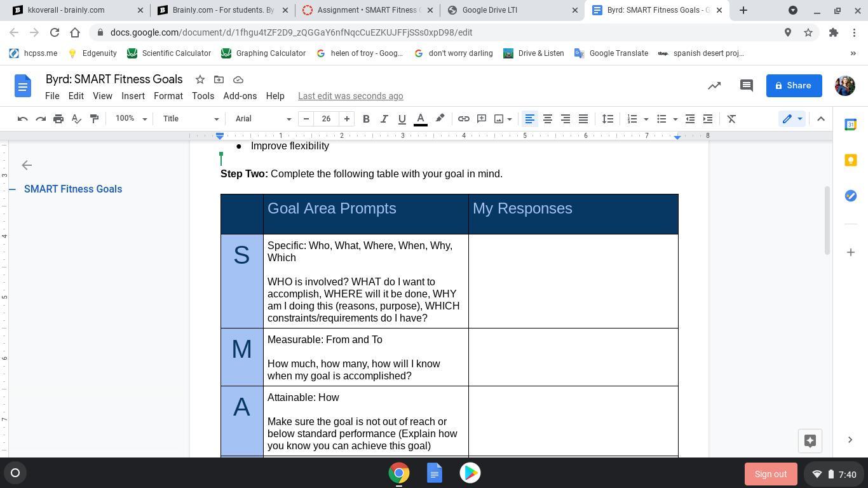
Task: Hide the menus with the chevron
Action: point(821,119)
